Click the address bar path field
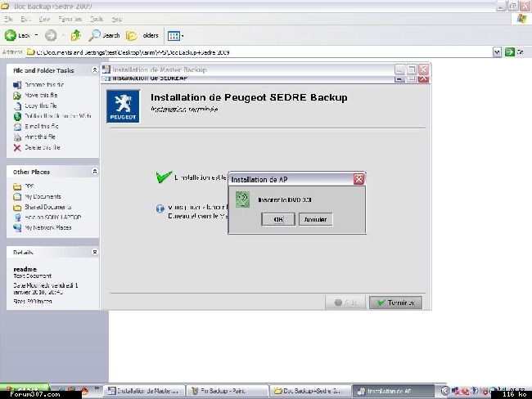 pos(259,52)
